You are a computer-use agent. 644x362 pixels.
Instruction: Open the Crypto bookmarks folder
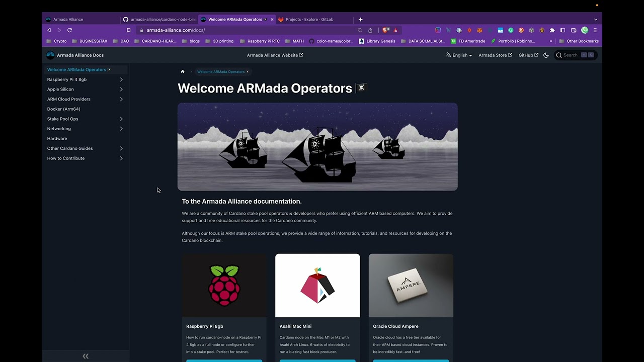pos(56,41)
